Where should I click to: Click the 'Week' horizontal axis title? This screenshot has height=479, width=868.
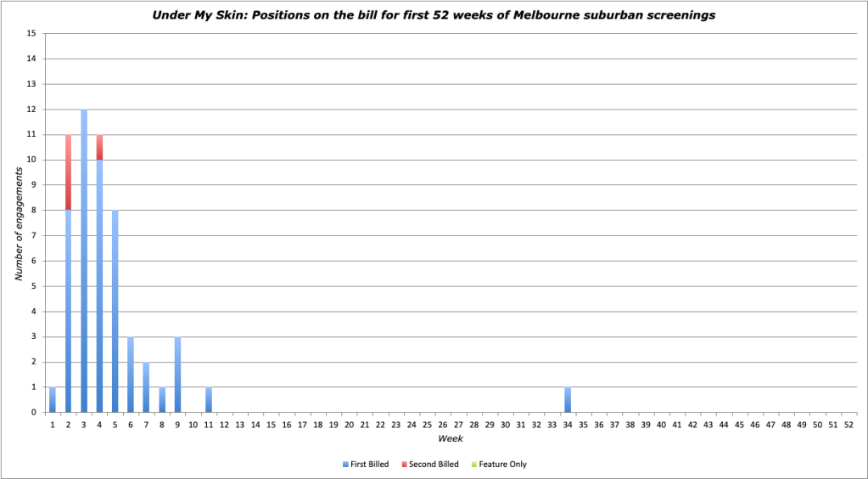click(x=450, y=438)
